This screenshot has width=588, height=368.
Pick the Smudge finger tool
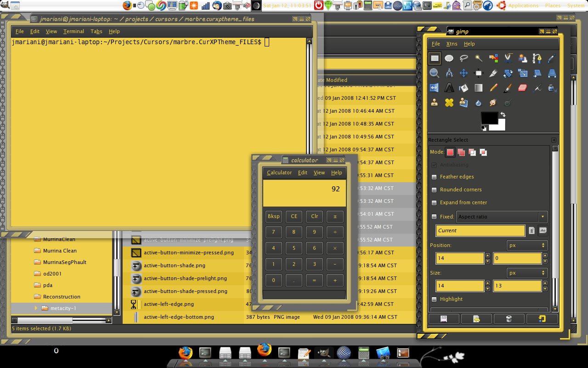click(x=493, y=102)
